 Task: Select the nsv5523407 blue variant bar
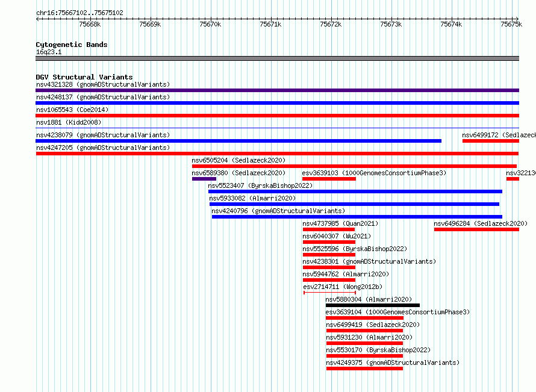point(355,191)
